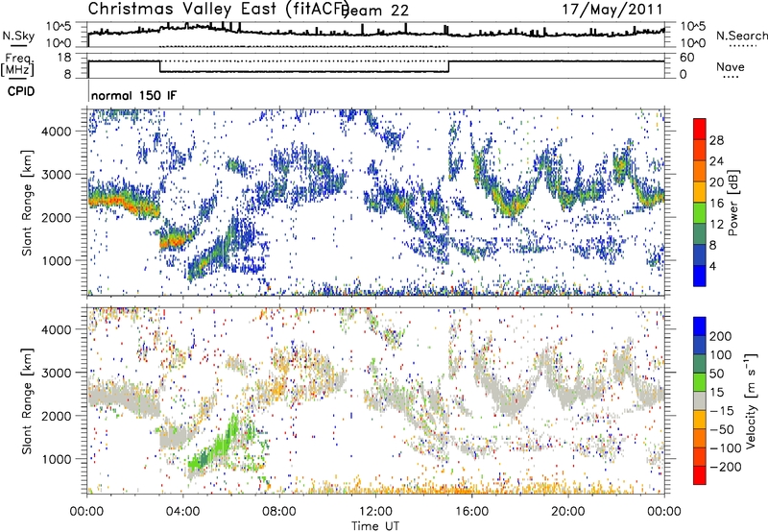Click the "12" power colorbar tick

click(716, 225)
